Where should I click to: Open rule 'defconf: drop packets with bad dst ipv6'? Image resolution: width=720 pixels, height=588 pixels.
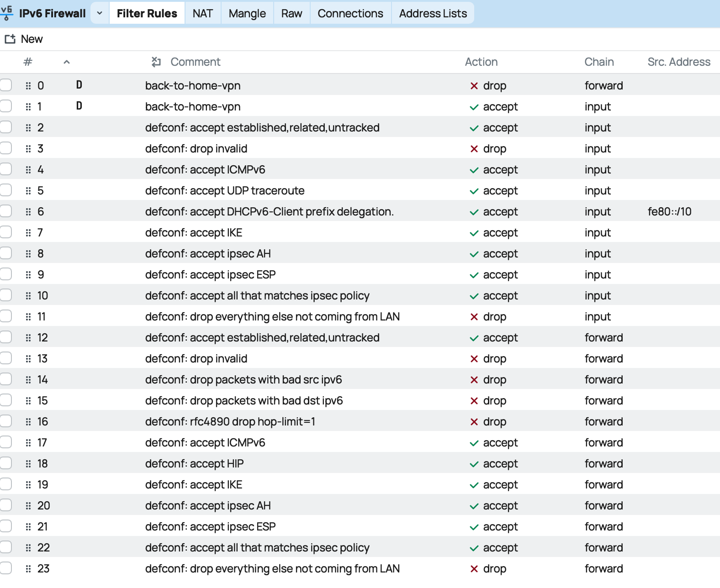tap(244, 401)
